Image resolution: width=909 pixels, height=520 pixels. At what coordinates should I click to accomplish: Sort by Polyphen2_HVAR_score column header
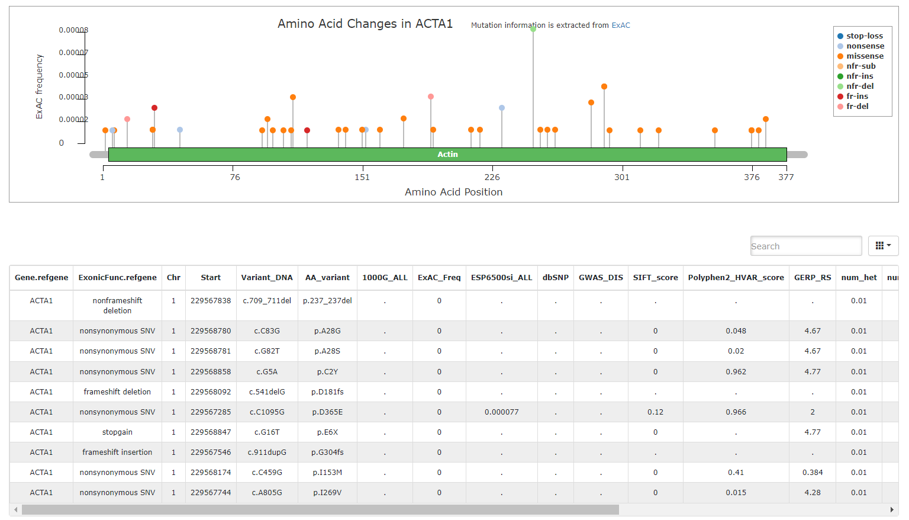(x=736, y=278)
